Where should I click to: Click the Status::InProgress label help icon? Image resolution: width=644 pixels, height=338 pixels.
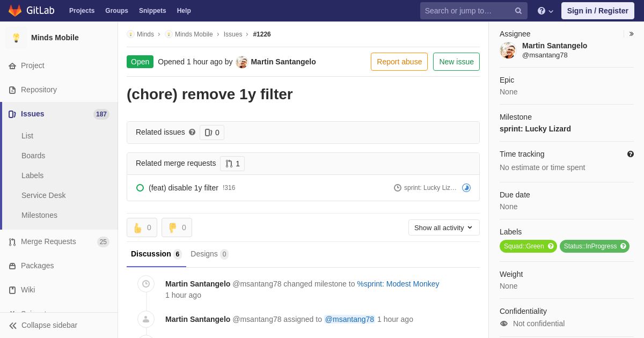[x=623, y=246]
